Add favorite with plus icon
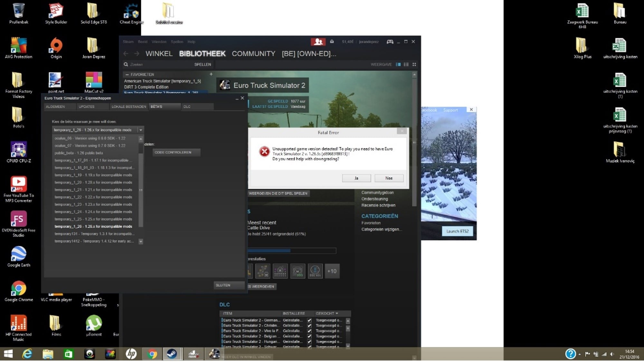This screenshot has height=362, width=644. (211, 74)
